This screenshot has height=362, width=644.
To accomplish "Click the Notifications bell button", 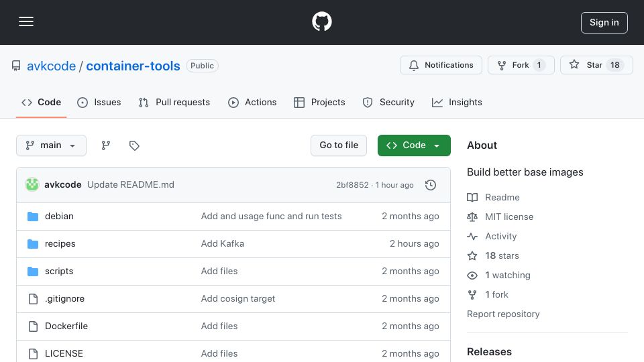I will [441, 65].
